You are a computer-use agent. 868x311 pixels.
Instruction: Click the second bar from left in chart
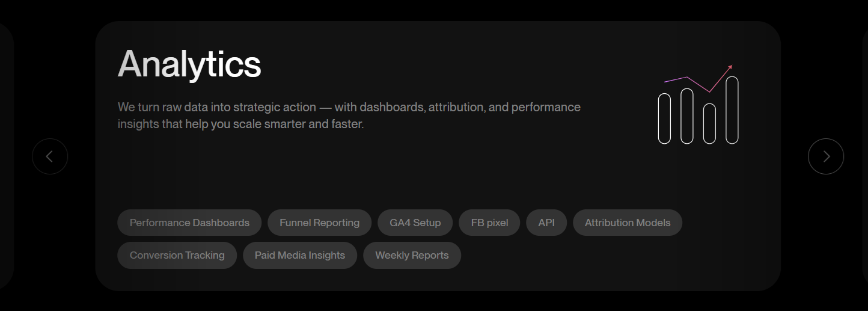687,116
